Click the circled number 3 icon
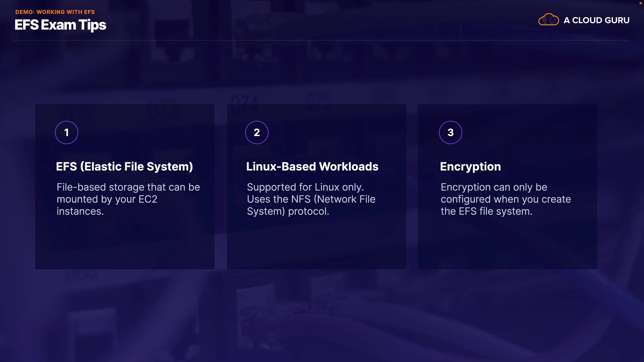The image size is (644, 362). click(x=450, y=132)
